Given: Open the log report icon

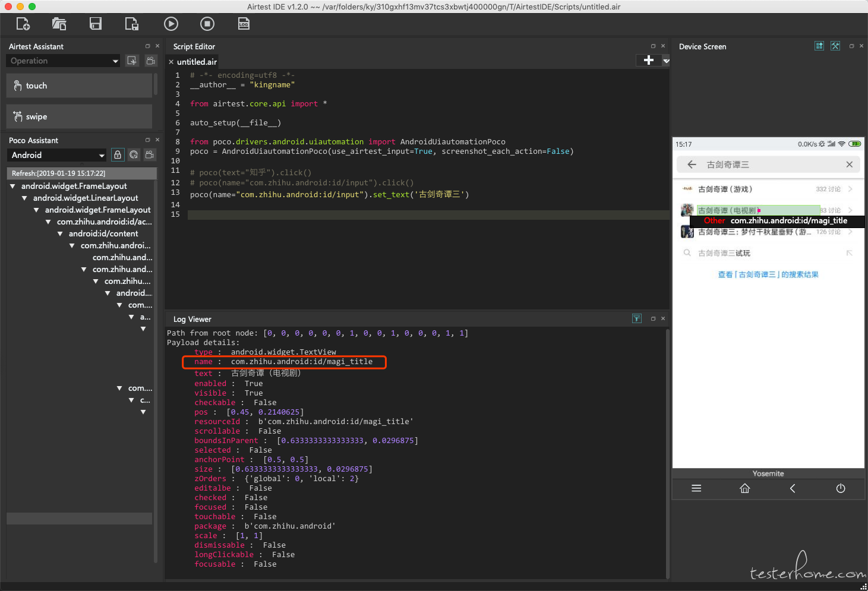Looking at the screenshot, I should (244, 24).
